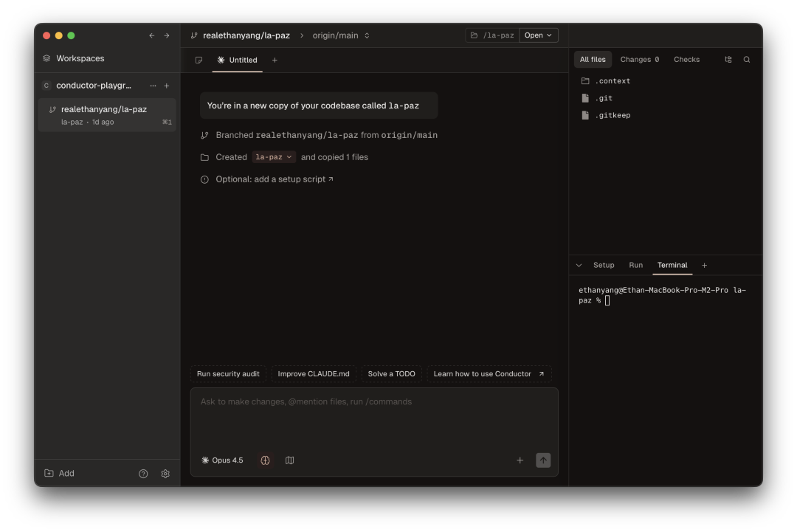The width and height of the screenshot is (797, 532).
Task: Click the Opus 4.5 sparkle icon
Action: pos(205,460)
